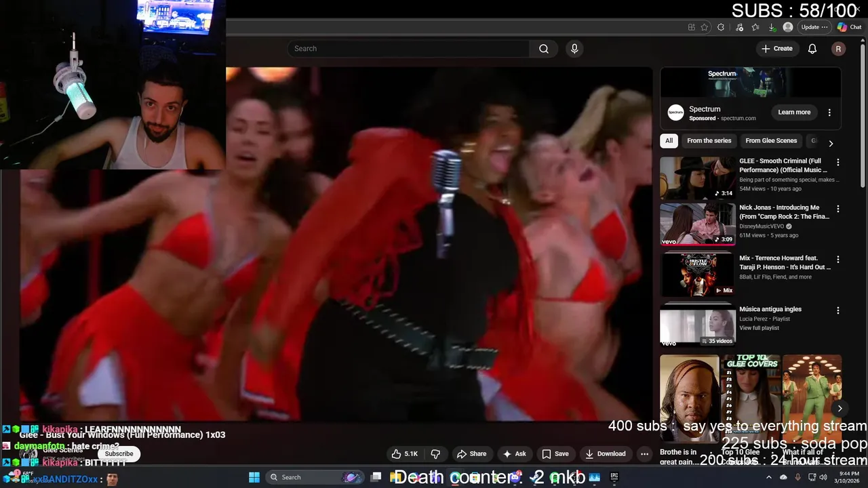Click the Ask sparkle button below video
Viewport: 868px width, 488px height.
pyautogui.click(x=514, y=454)
